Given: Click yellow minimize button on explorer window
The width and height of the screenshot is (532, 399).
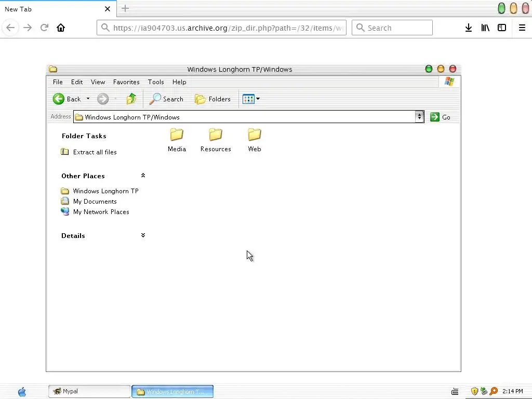Looking at the screenshot, I should coord(441,69).
